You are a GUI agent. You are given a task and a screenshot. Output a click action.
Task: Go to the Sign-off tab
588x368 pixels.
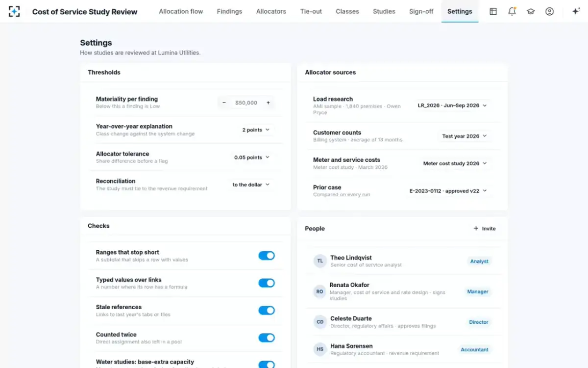[421, 11]
